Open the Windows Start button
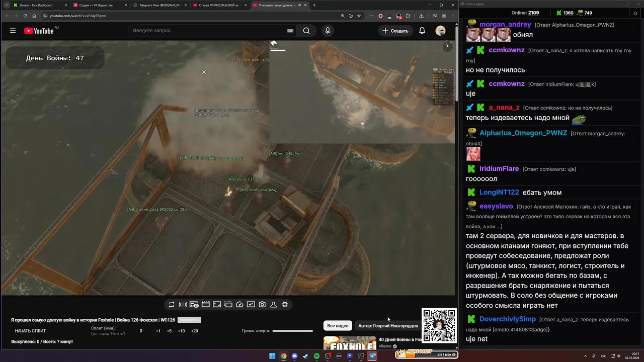 point(272,356)
